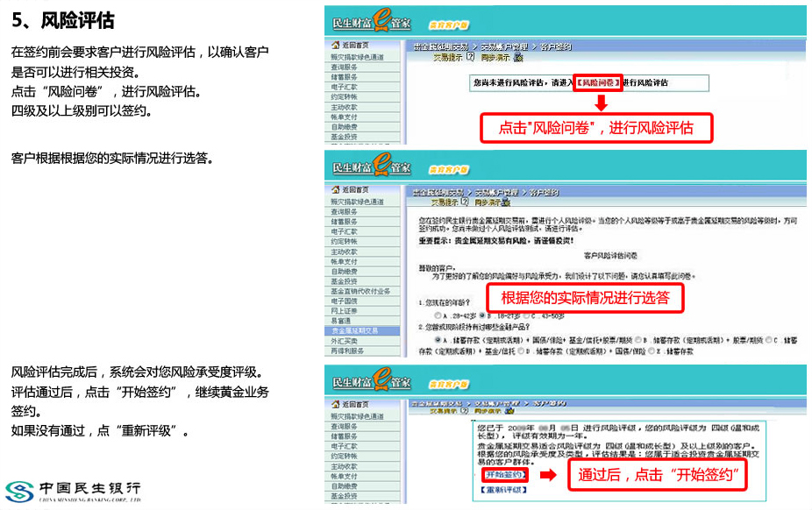Image resolution: width=812 pixels, height=510 pixels.
Task: Click 同步演示 demo icon in the questionnaire screenshot
Action: coord(506,202)
